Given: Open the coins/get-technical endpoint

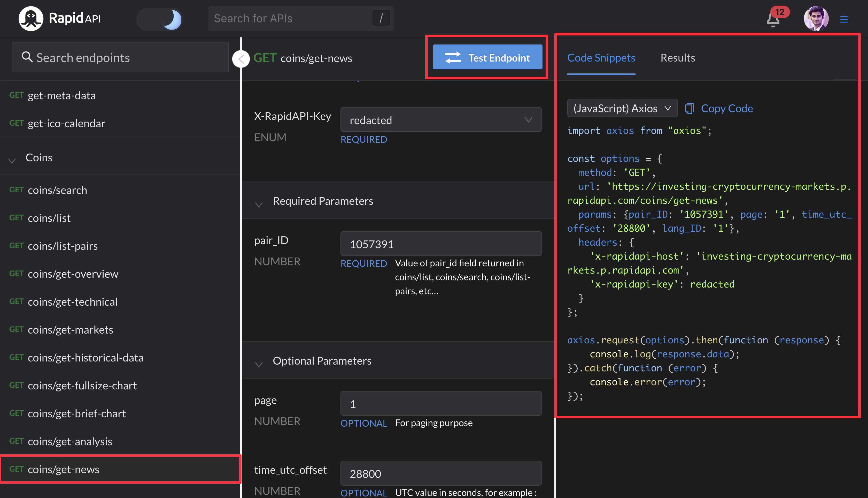Looking at the screenshot, I should [x=72, y=302].
